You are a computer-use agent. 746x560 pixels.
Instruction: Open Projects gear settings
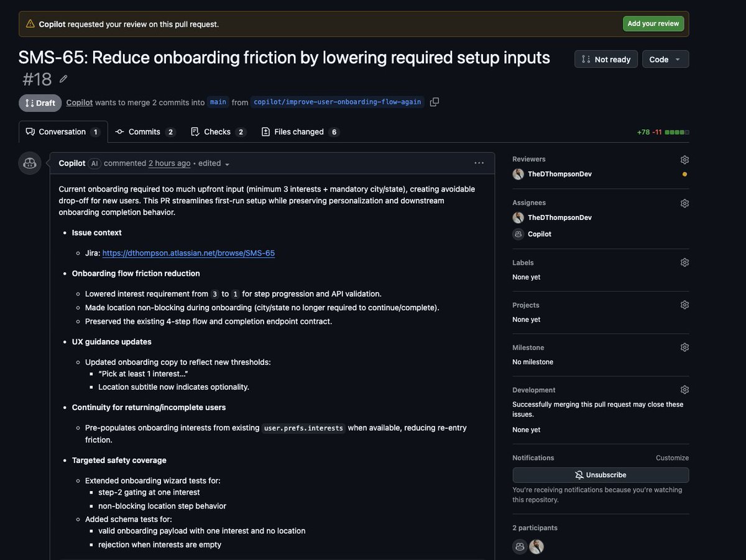point(684,305)
